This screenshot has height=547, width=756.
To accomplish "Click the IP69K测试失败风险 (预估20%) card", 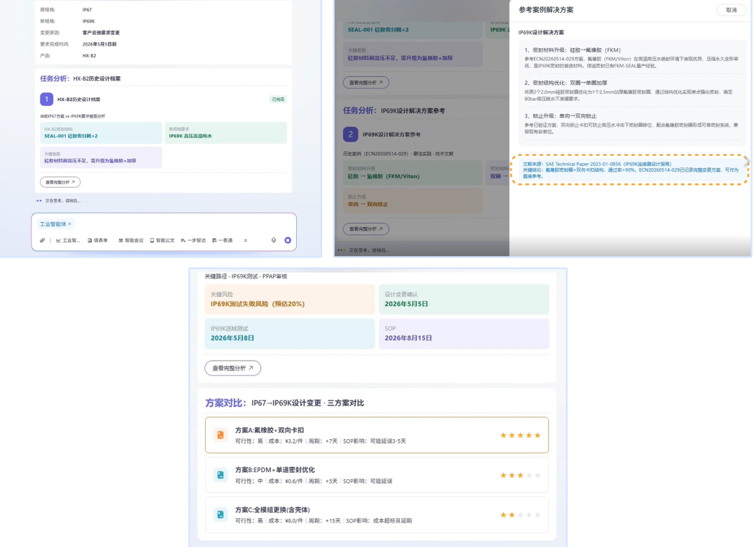I will click(x=290, y=300).
